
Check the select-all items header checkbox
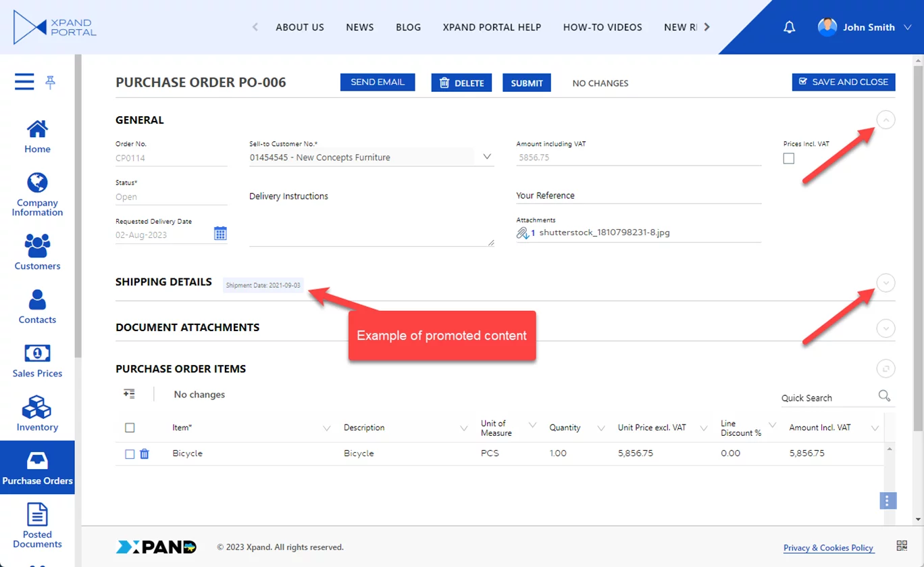click(130, 428)
